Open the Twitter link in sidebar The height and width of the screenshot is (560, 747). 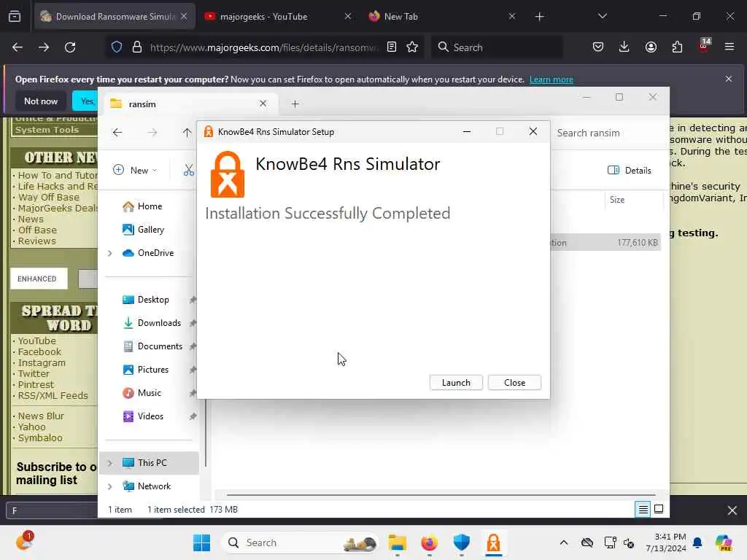34,374
